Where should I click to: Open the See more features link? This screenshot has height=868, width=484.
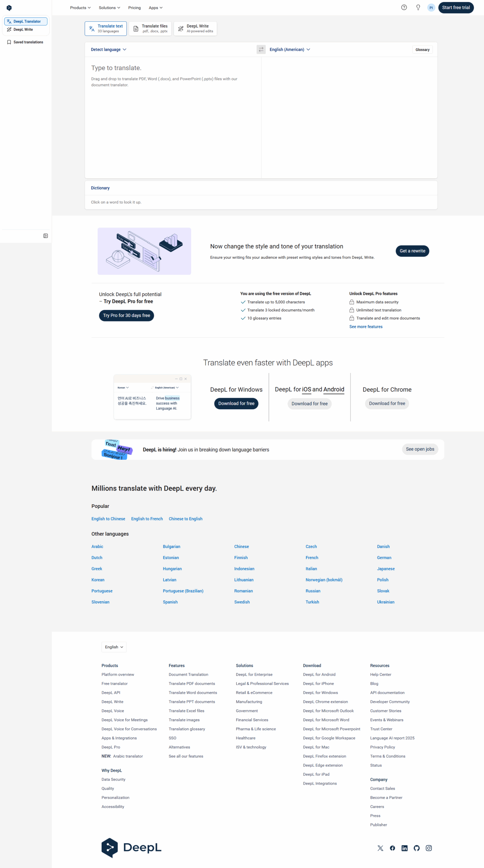[x=365, y=327]
